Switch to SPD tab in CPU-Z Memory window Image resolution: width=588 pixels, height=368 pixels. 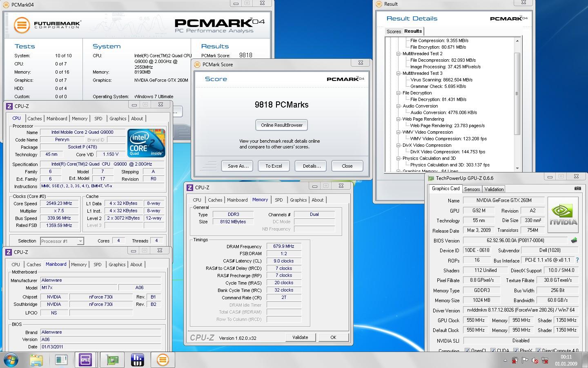point(278,200)
